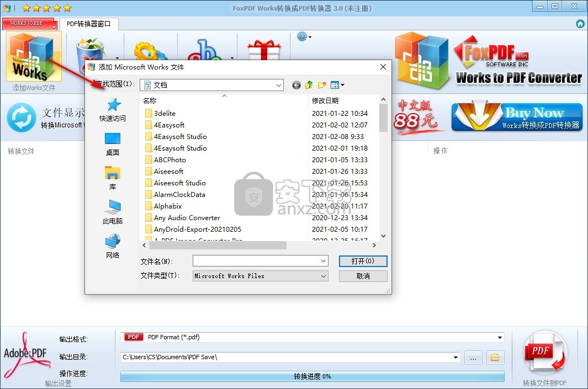Switch to the PDF converter window tab
This screenshot has height=389, width=588.
coord(89,24)
